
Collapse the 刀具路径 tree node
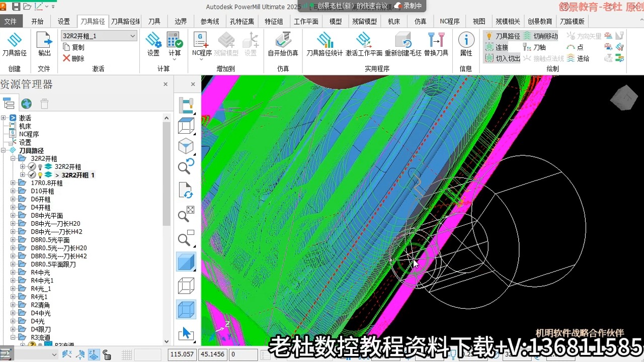4,150
